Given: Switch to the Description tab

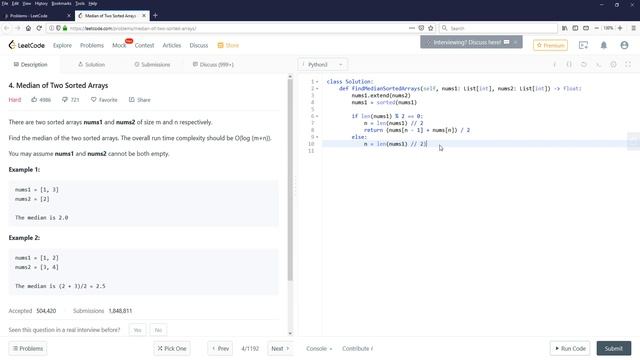Looking at the screenshot, I should pos(30,64).
